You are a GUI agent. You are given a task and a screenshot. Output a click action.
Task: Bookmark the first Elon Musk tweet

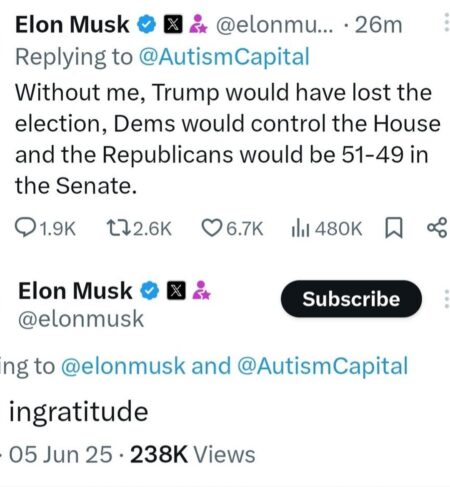point(394,228)
